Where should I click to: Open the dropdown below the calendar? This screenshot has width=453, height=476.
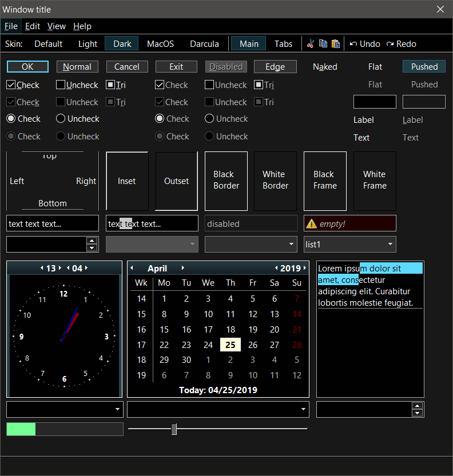coord(303,410)
